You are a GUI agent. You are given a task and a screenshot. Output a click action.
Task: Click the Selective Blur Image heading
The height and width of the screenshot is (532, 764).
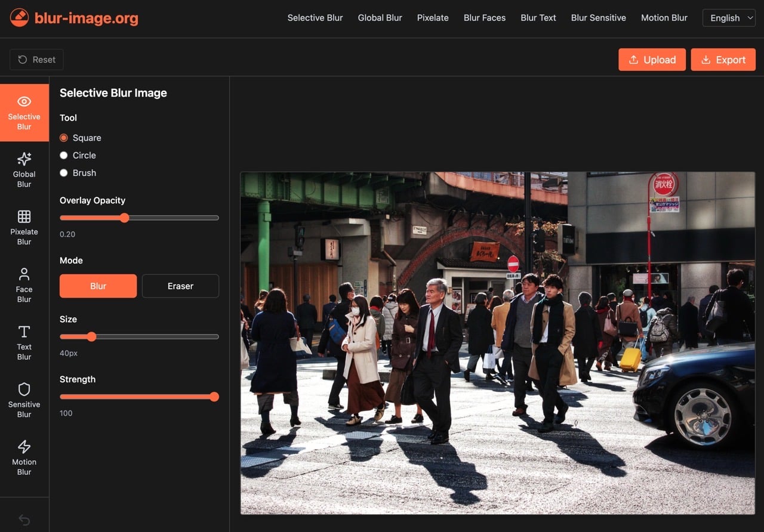pyautogui.click(x=113, y=93)
